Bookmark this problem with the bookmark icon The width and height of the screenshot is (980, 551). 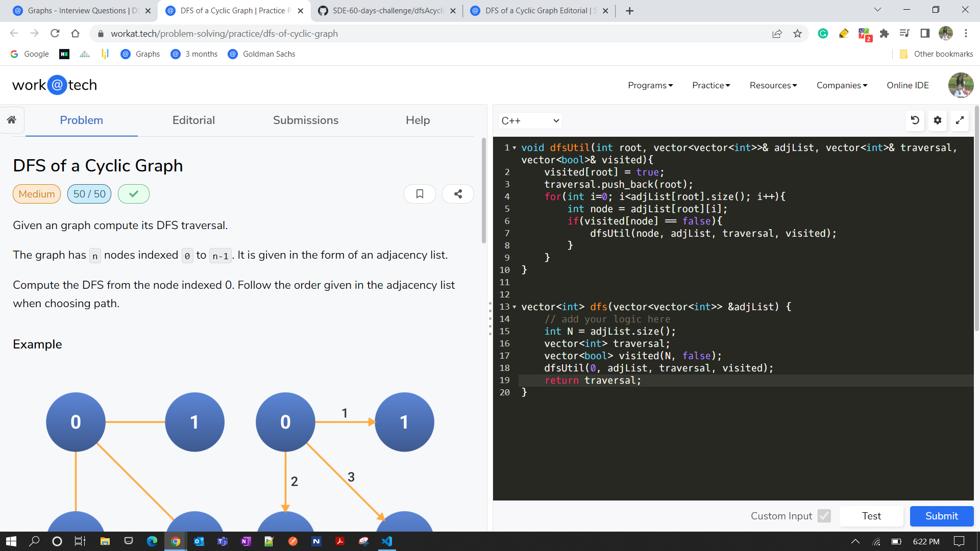tap(420, 194)
